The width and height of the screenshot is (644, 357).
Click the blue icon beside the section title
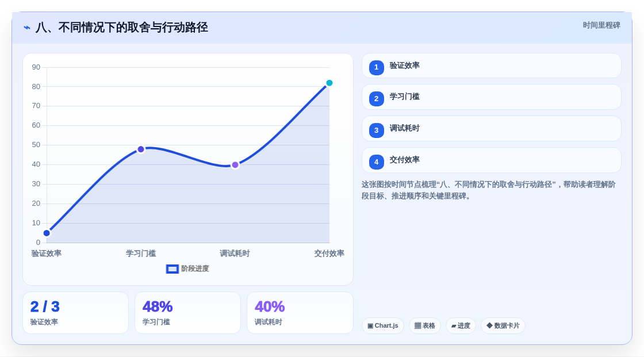(x=27, y=28)
